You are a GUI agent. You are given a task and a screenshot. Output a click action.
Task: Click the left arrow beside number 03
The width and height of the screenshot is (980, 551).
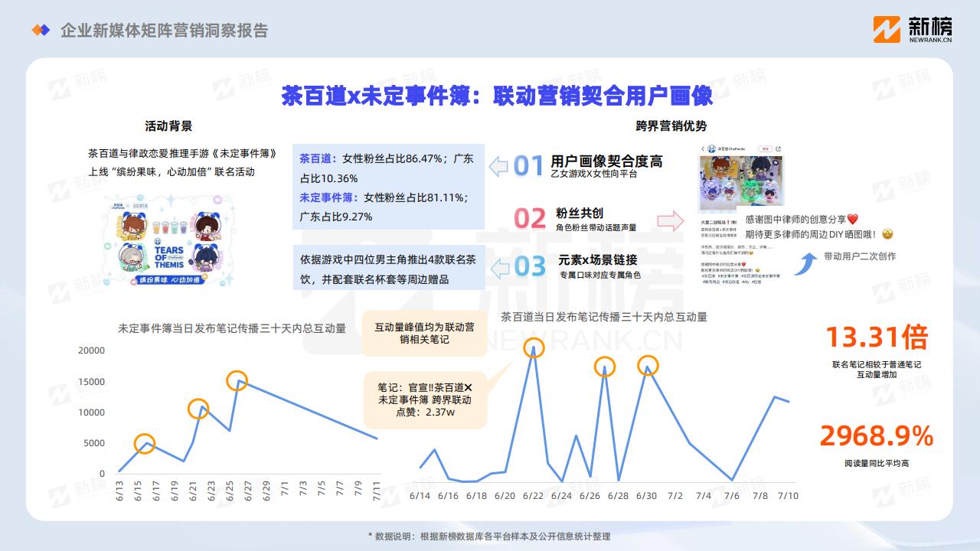click(498, 267)
